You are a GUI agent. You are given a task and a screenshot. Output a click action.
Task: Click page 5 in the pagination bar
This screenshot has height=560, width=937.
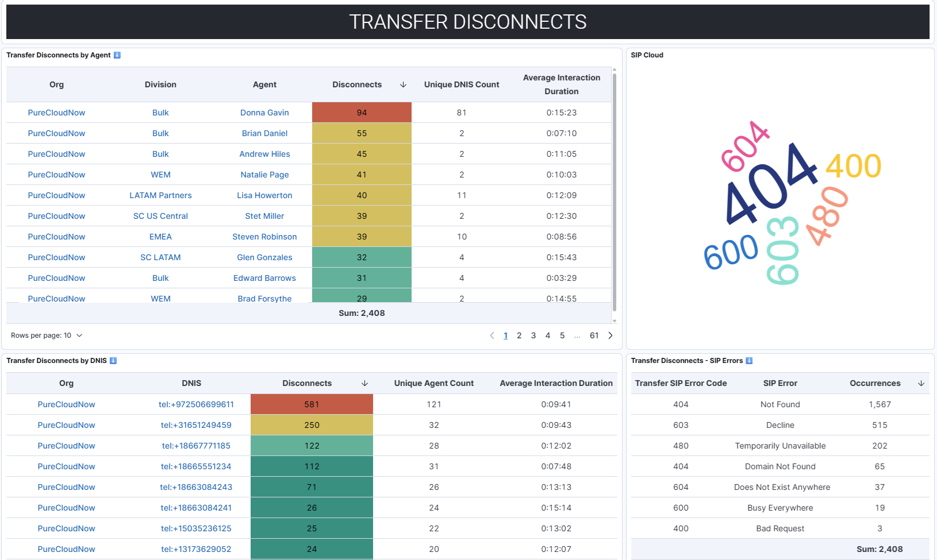[x=562, y=335]
